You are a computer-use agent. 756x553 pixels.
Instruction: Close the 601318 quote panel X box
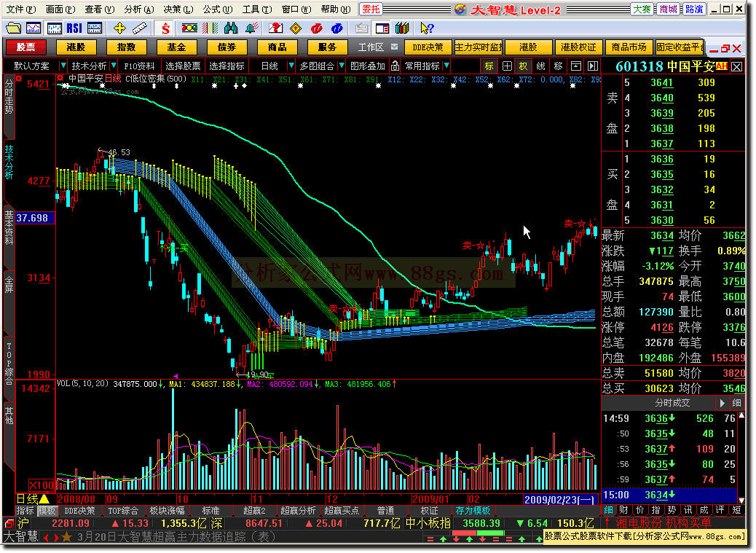point(738,66)
